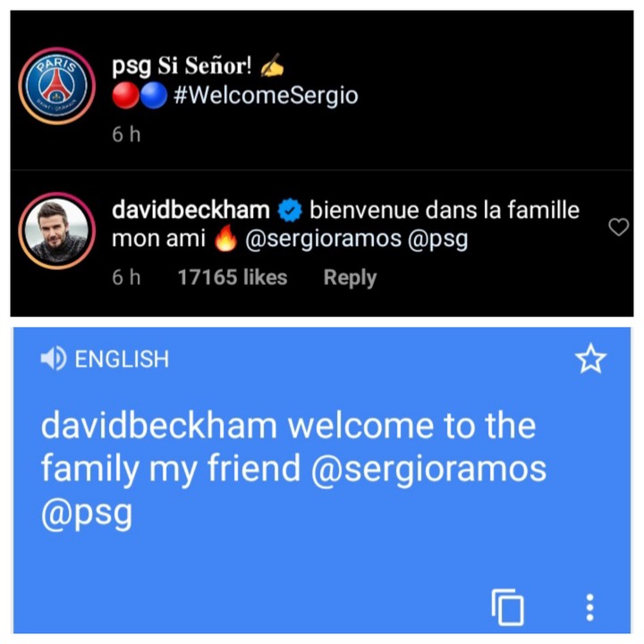Like David Beckham's comment with heart icon
The image size is (644, 644).
(618, 226)
